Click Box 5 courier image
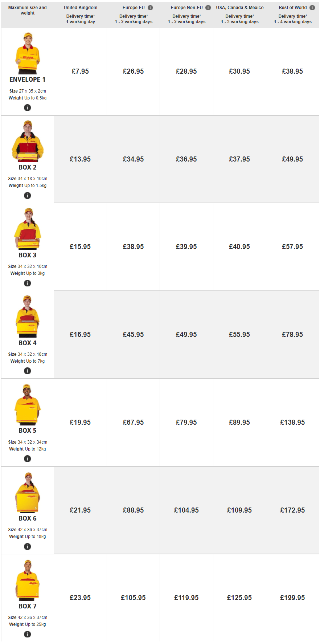 [x=28, y=404]
